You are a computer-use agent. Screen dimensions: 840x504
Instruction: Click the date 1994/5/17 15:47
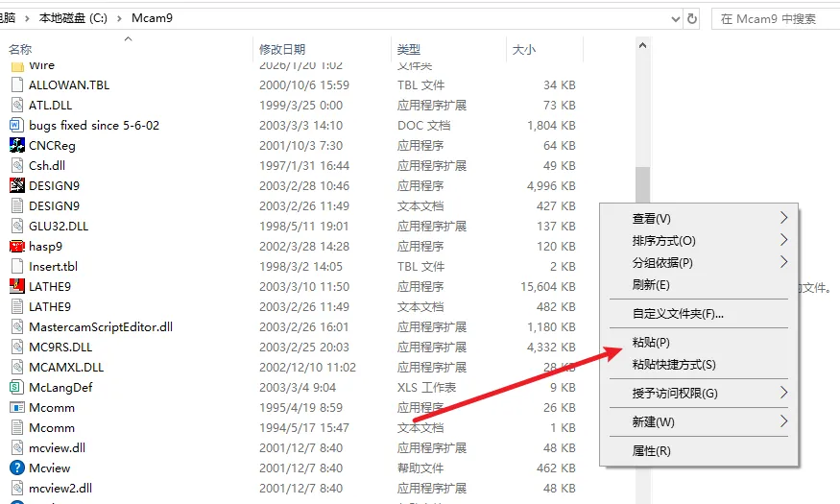pos(304,428)
